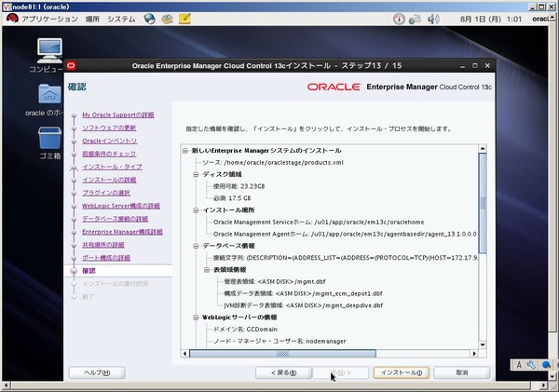Click the A input method icon in the tray
The width and height of the screenshot is (559, 392).
(x=519, y=365)
